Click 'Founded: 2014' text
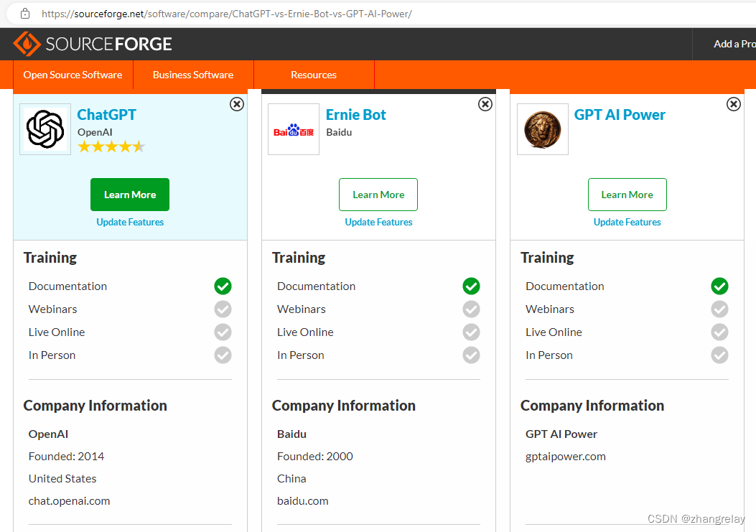Screen dimensions: 756x532 coord(66,457)
